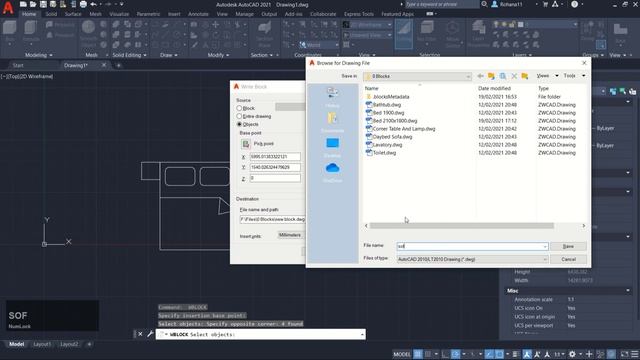Create a new folder in file dialog
Image resolution: width=640 pixels, height=360 pixels.
click(525, 76)
